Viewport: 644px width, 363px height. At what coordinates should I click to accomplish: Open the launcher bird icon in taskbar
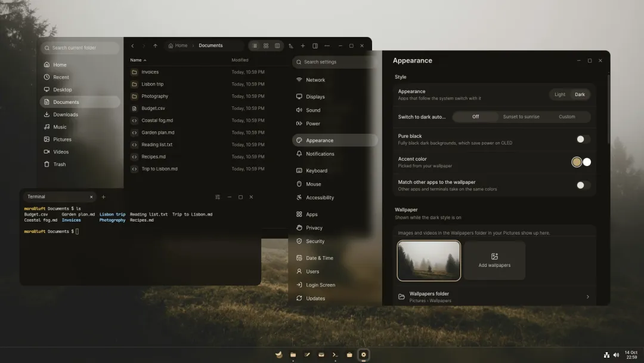279,355
